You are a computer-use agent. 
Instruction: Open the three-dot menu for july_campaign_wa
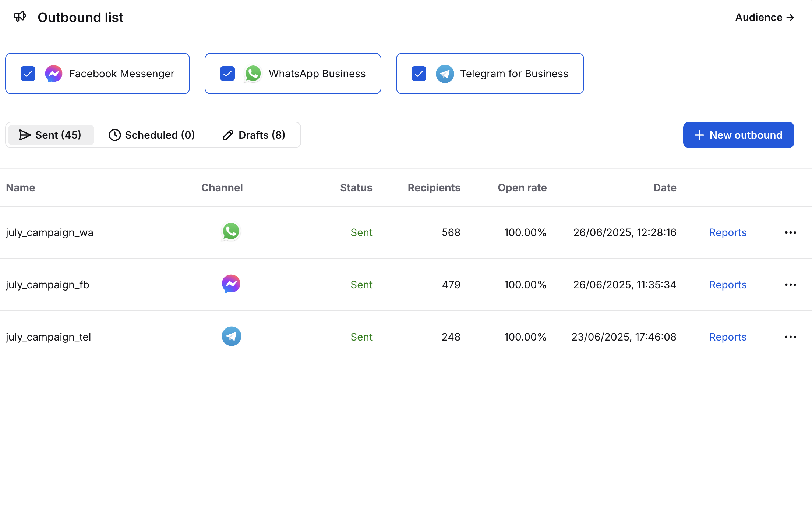790,232
